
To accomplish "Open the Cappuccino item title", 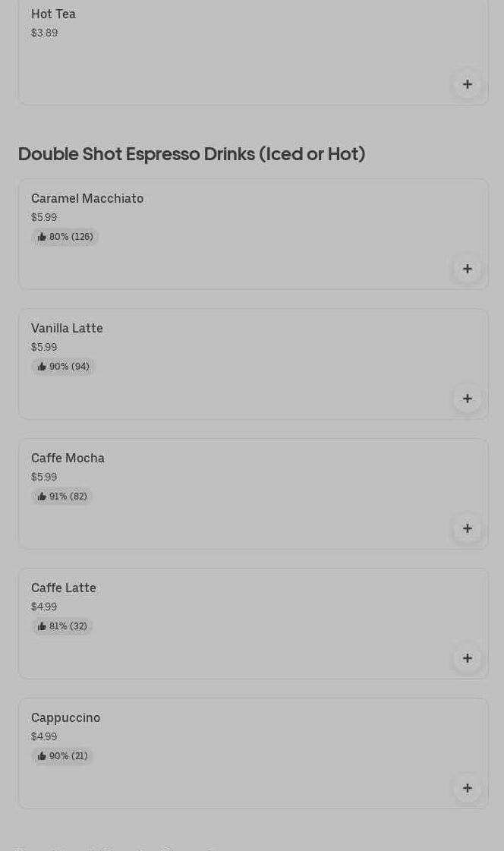I will coord(65,718).
